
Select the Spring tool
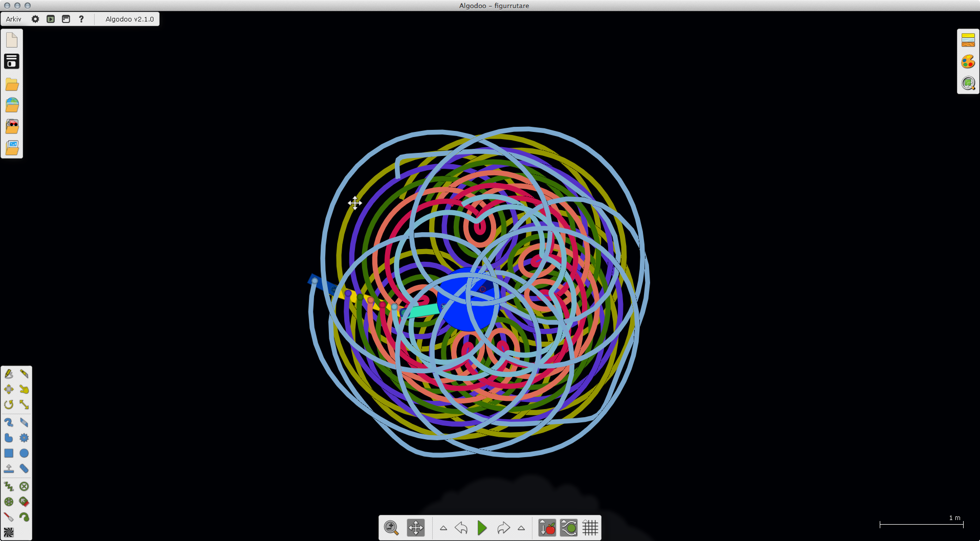pyautogui.click(x=9, y=486)
